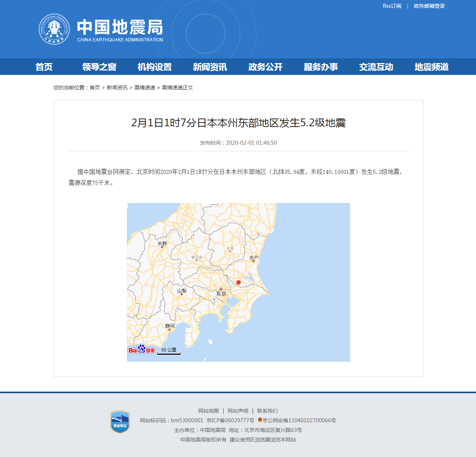Viewport: 476px width, 457px height.
Task: Open the 新闻资讯 navigation menu
Action: point(209,67)
